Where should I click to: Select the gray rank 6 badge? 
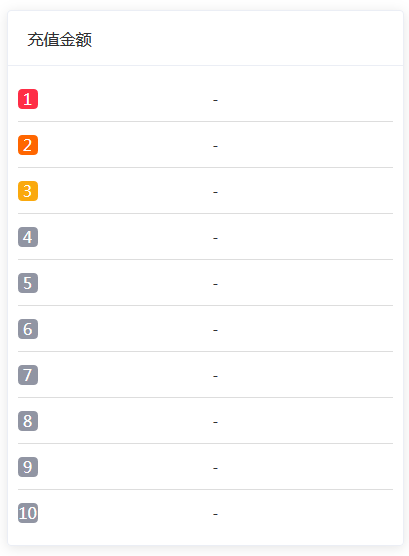click(x=28, y=329)
